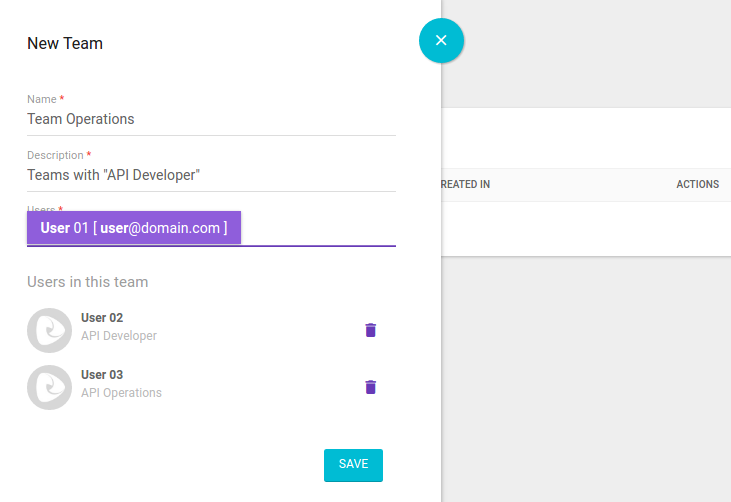Viewport: 731px width, 502px height.
Task: Sort by the Created In column header
Action: tap(465, 185)
